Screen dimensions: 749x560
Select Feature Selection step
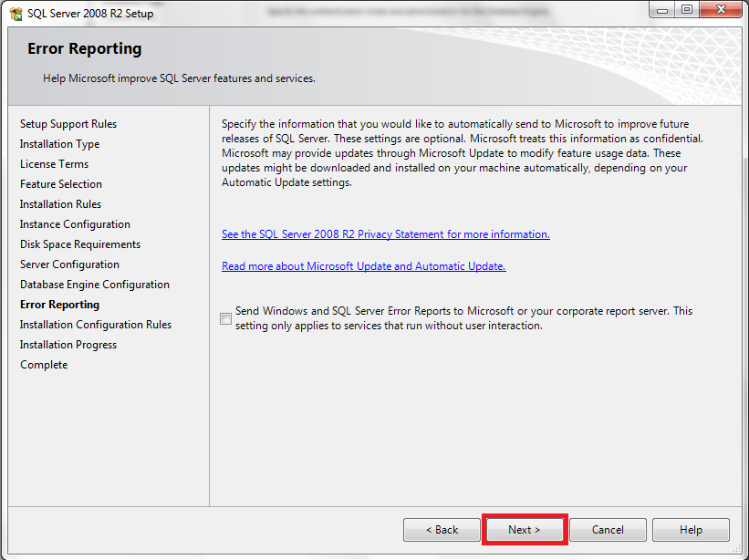(x=61, y=184)
